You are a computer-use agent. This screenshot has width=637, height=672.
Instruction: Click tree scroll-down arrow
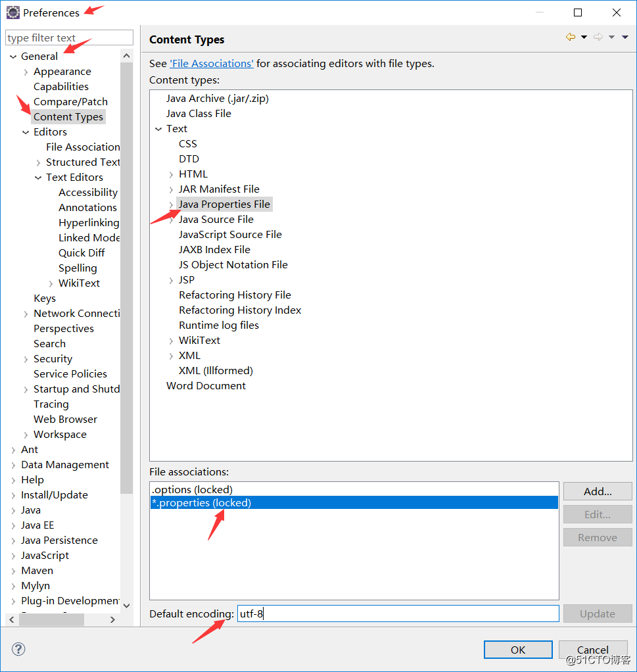click(126, 606)
